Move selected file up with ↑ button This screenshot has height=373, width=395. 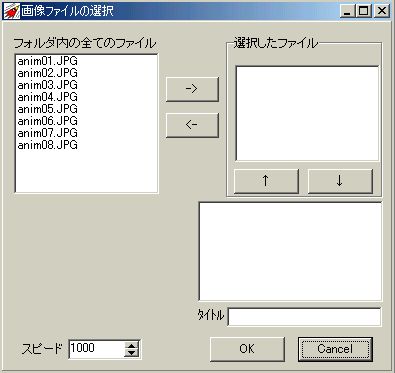click(x=266, y=181)
